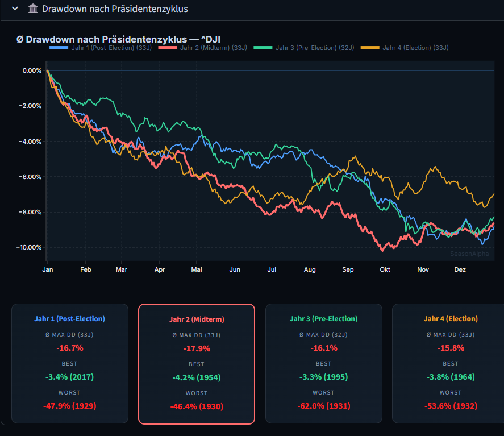
Task: Click best value -3.4% (2017)
Action: pyautogui.click(x=70, y=377)
